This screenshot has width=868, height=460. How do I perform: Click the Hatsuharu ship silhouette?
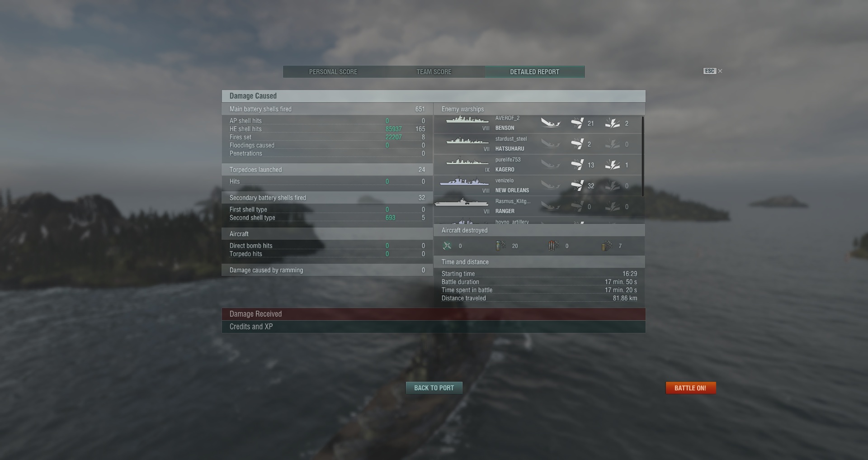coord(467,141)
